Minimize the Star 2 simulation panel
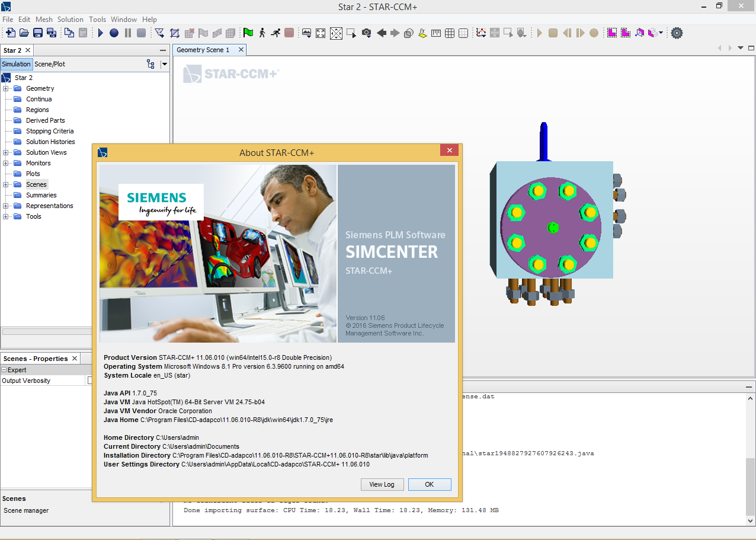756x540 pixels. click(x=163, y=50)
